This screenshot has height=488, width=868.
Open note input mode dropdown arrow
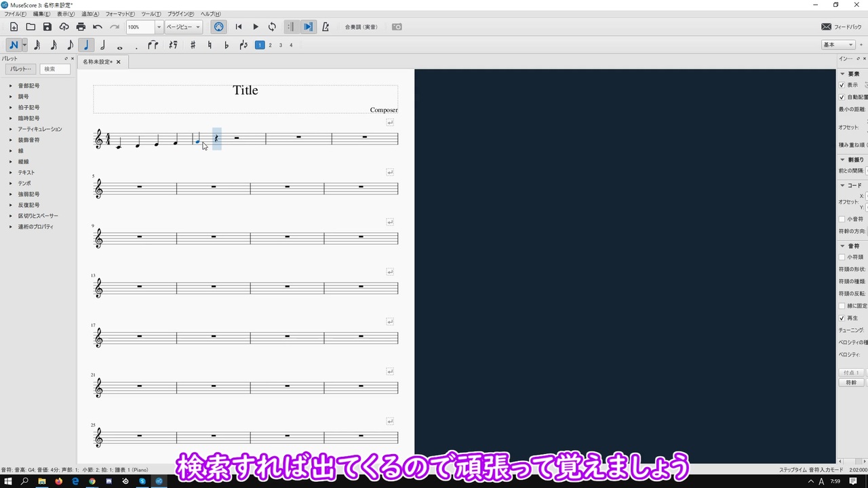coord(24,45)
